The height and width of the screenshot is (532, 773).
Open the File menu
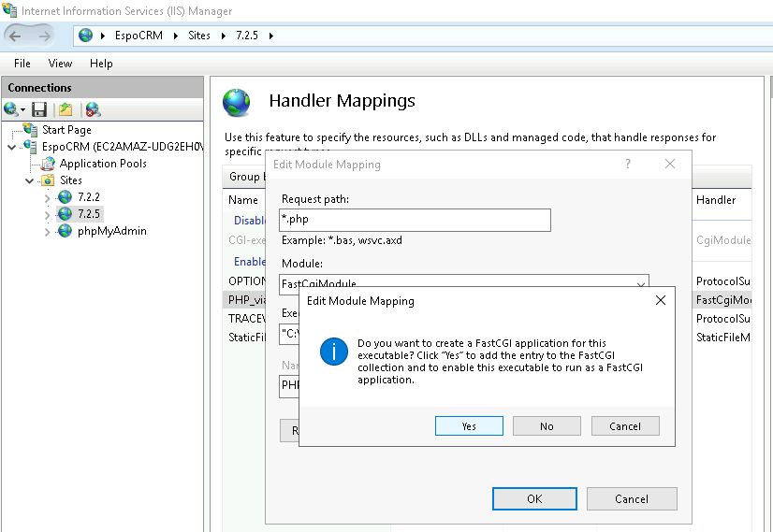coord(22,64)
